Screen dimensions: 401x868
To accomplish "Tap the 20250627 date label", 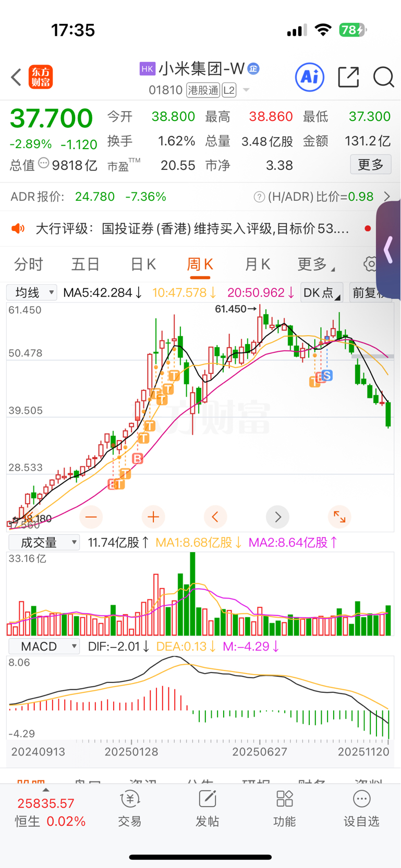I will (260, 752).
